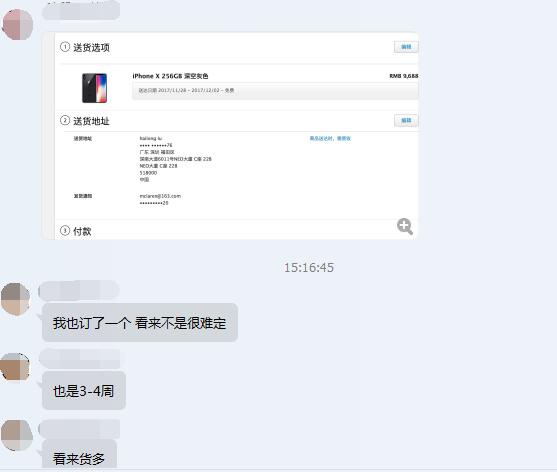Click the blurred username above 我也订了一个 bubble
557x472 pixels.
click(79, 290)
